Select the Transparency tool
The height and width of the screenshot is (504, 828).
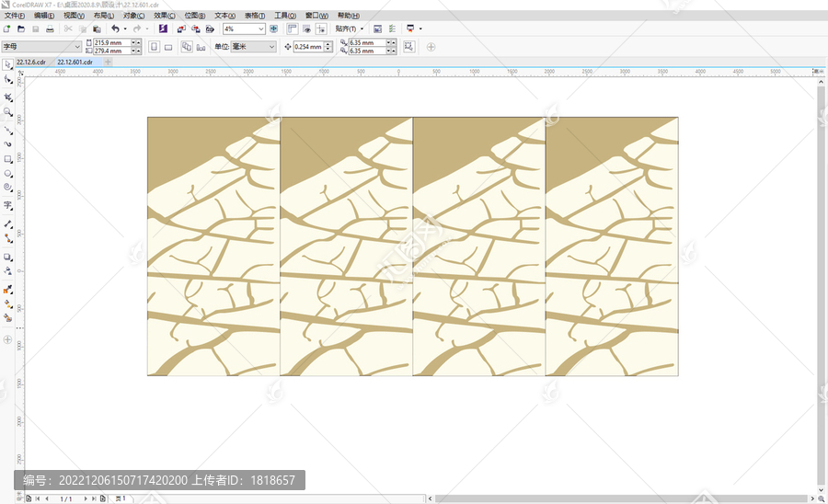8,270
